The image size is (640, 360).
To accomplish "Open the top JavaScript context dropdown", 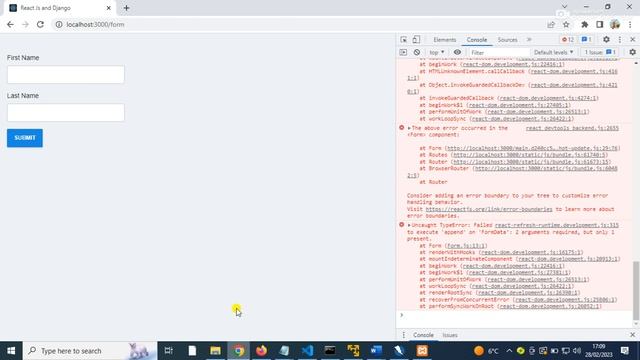I will (437, 52).
